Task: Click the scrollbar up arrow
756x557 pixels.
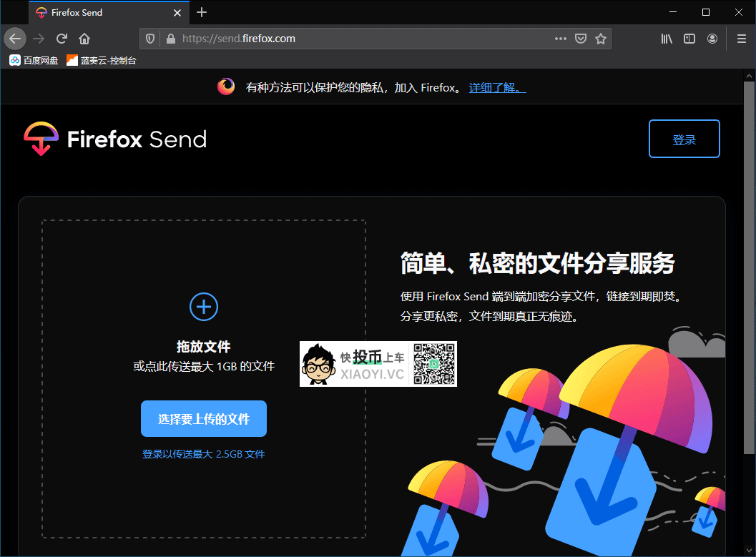Action: (x=749, y=76)
